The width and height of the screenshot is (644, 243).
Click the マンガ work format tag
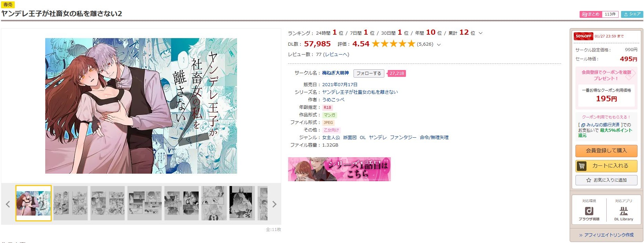(329, 115)
